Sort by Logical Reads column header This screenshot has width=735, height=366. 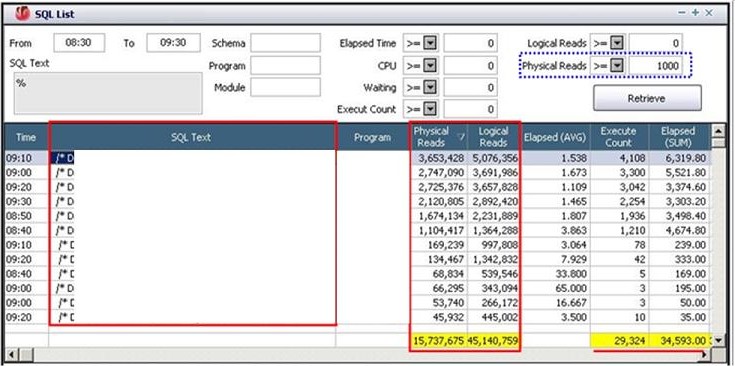(x=494, y=137)
